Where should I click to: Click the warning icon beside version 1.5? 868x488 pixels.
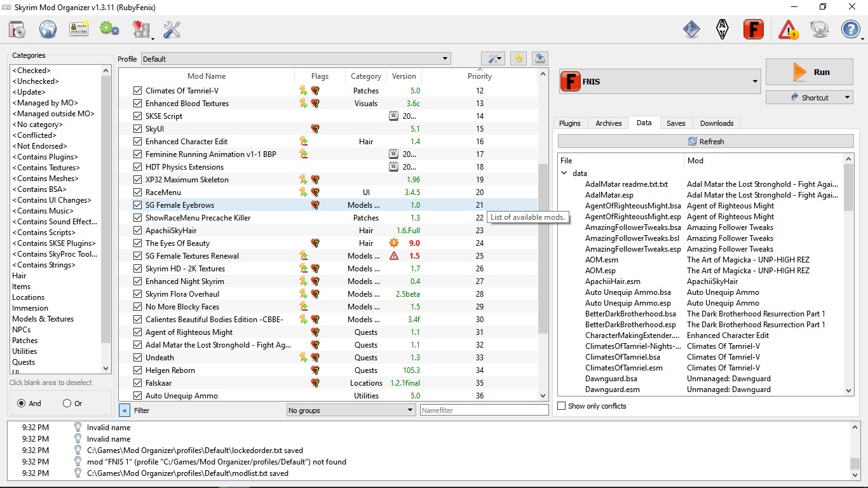[394, 256]
